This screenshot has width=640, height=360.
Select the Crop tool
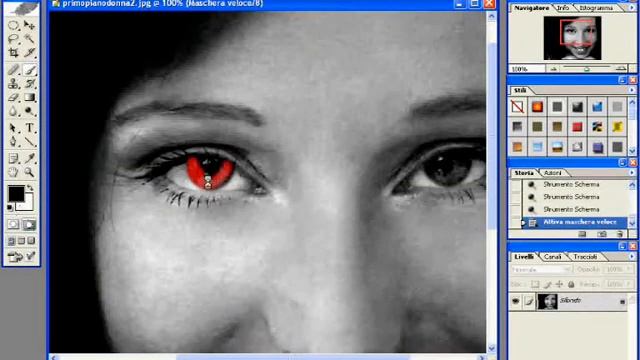[x=13, y=53]
